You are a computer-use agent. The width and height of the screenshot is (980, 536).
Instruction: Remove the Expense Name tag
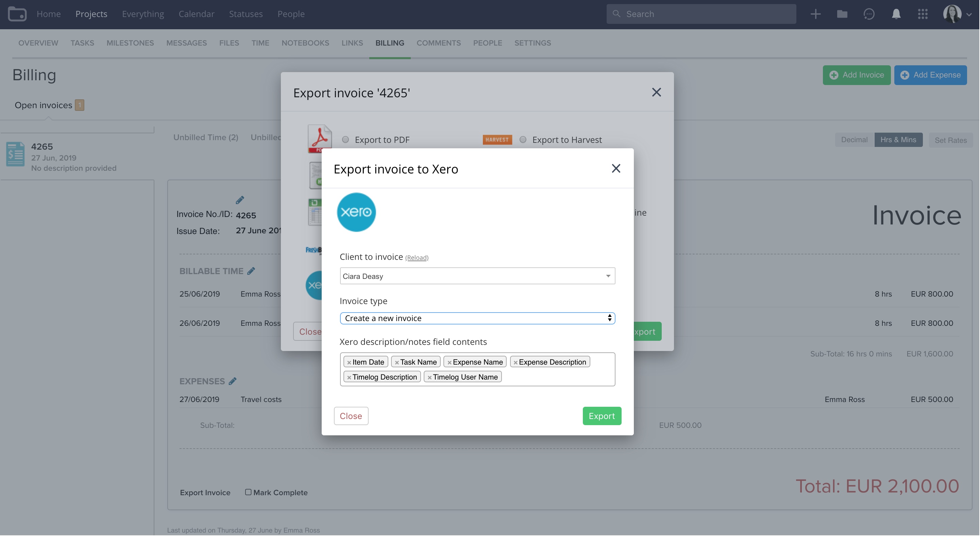449,362
